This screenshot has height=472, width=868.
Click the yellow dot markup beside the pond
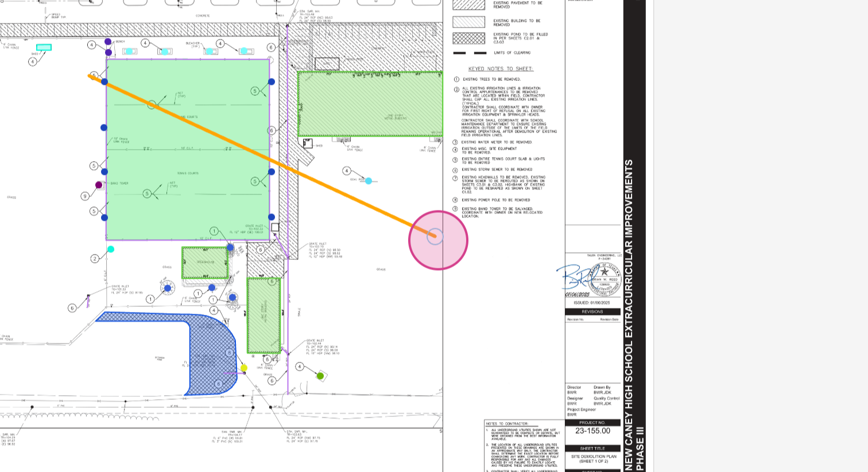click(244, 368)
